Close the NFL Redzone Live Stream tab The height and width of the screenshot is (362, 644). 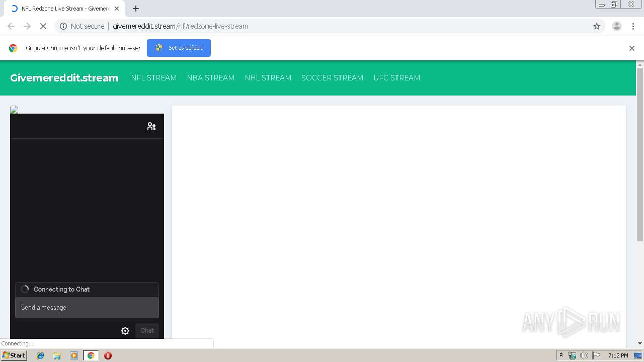(117, 9)
